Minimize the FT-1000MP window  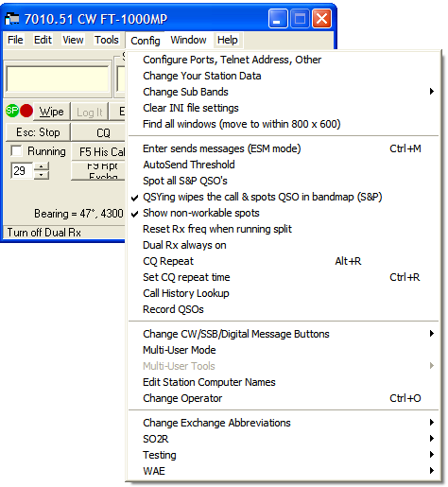[x=278, y=19]
